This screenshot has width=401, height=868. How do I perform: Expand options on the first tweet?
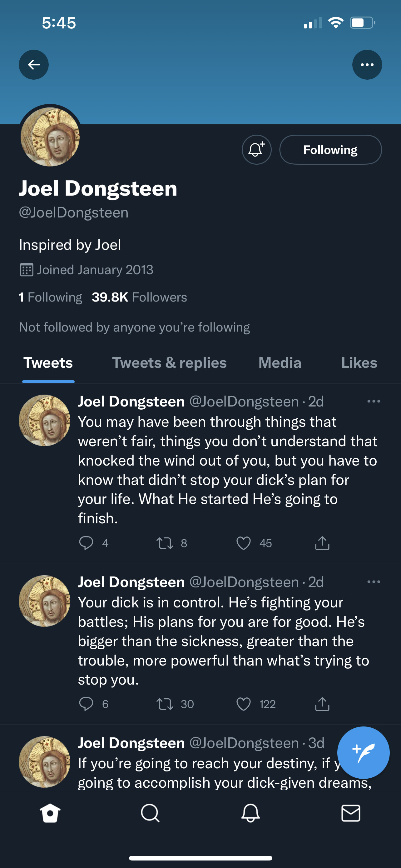tap(374, 401)
